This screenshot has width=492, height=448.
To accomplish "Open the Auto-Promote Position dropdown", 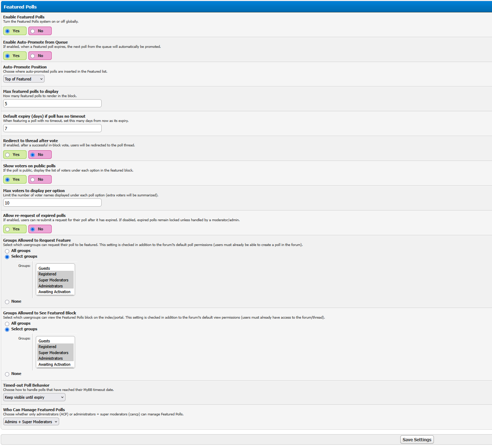I will [24, 79].
